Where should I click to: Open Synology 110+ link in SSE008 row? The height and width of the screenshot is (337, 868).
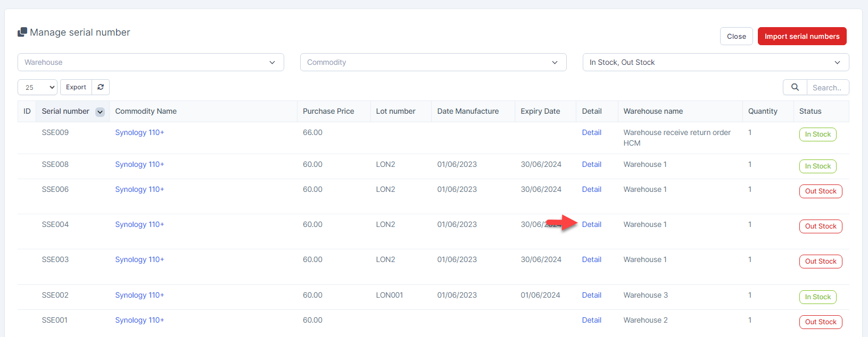point(139,164)
